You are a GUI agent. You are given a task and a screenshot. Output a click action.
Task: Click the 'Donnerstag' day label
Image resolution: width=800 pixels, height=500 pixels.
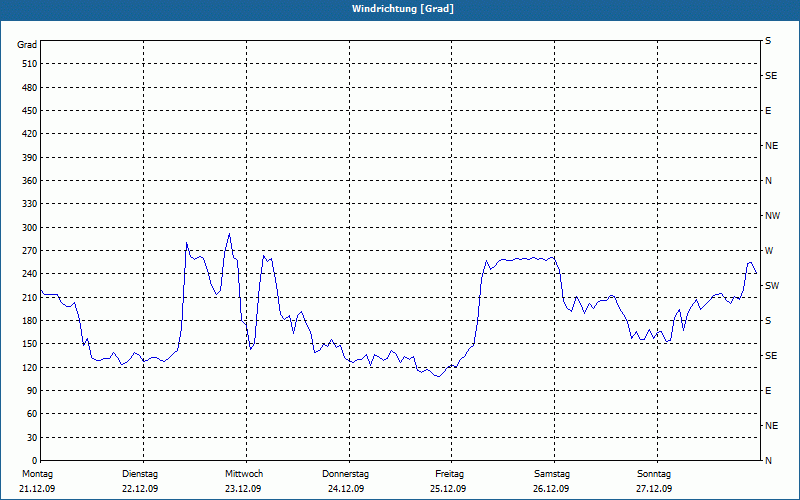pyautogui.click(x=345, y=474)
